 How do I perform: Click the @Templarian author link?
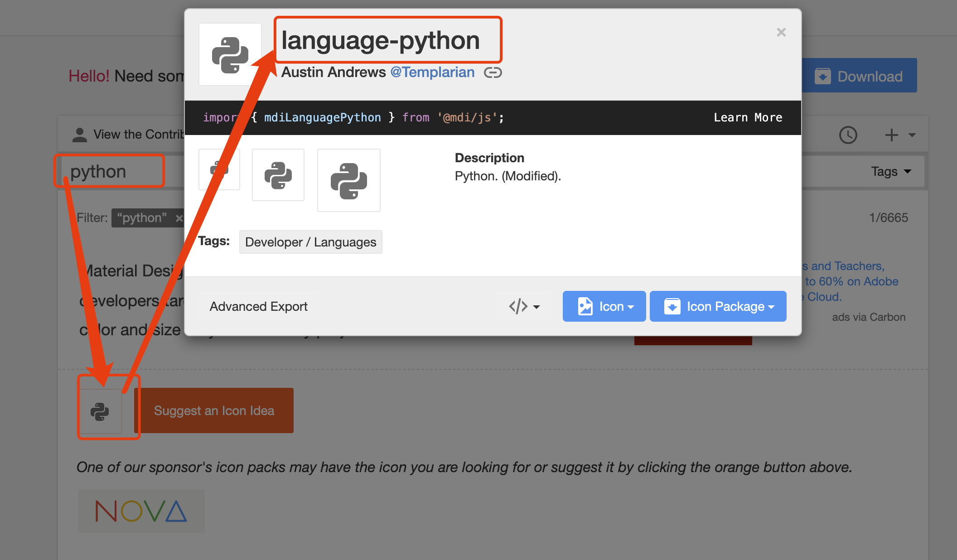432,72
